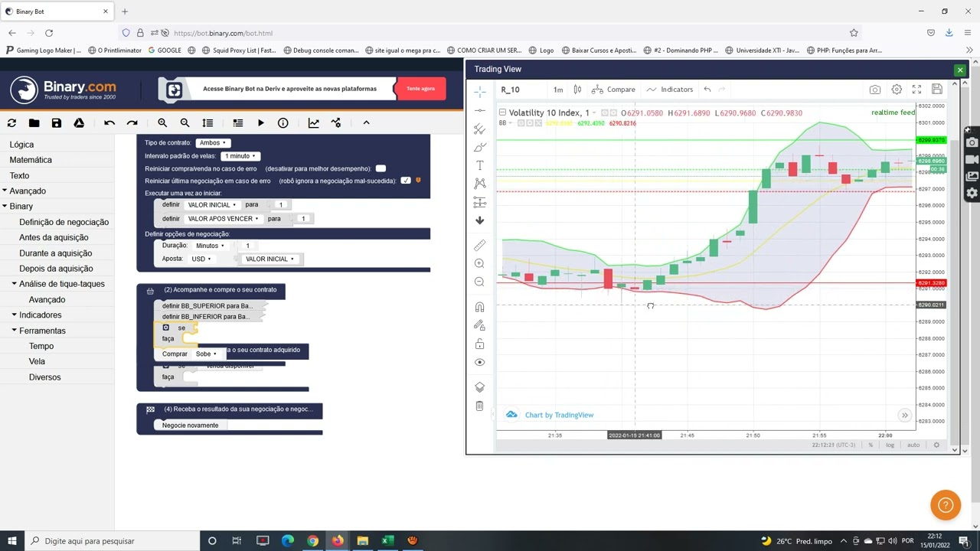This screenshot has width=980, height=551.
Task: Click the Compare button on the chart
Action: click(613, 90)
